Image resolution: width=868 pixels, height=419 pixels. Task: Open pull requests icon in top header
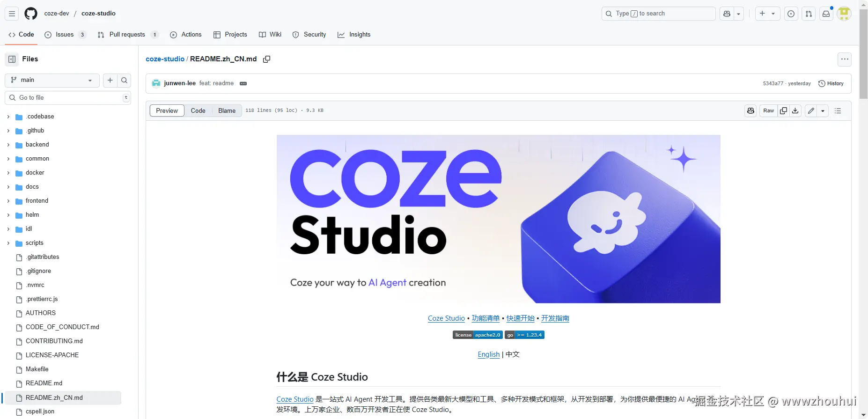click(x=809, y=14)
